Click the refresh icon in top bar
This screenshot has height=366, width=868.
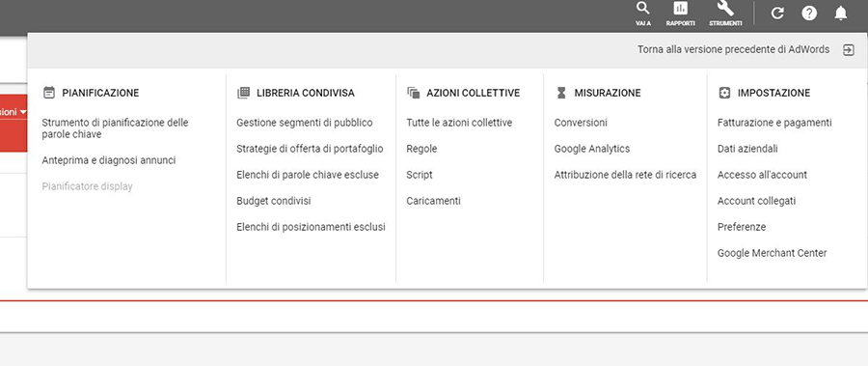point(777,14)
